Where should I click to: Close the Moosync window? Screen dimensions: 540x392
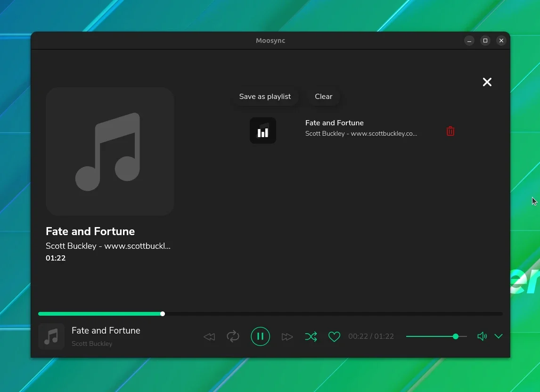501,41
